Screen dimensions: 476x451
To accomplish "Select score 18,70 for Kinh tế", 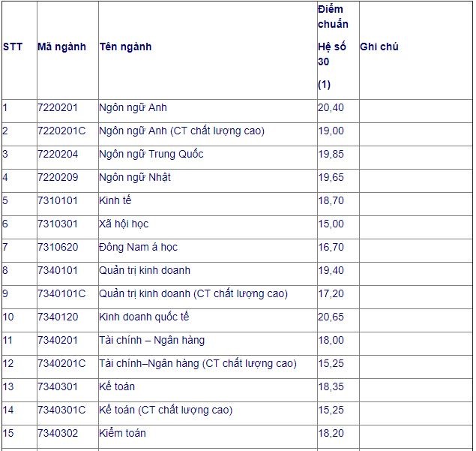I will [x=331, y=200].
